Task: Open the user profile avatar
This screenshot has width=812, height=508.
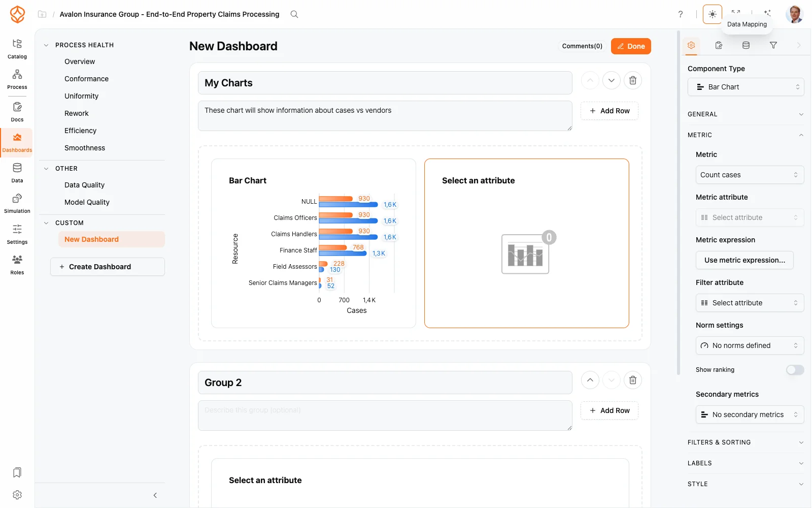Action: (794, 14)
